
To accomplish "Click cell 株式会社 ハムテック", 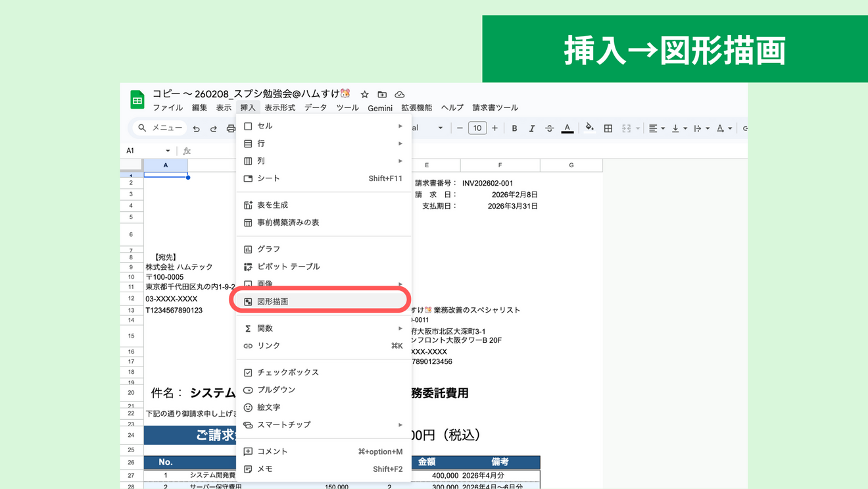I will [x=179, y=267].
